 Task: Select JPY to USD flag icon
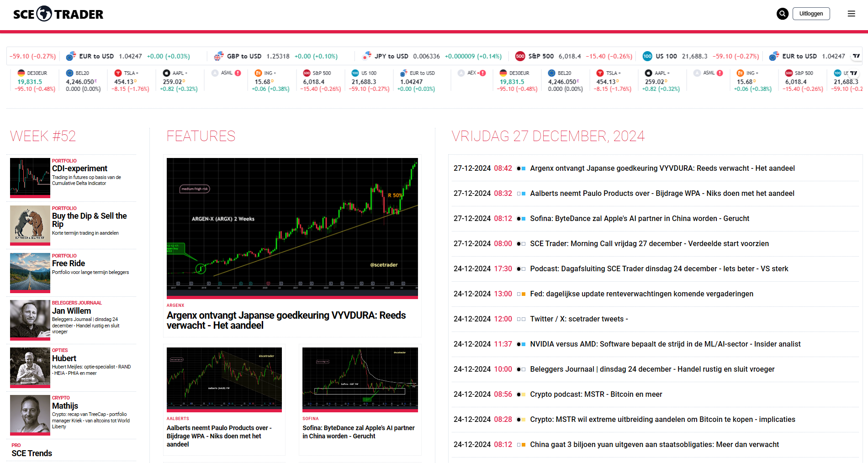coord(367,56)
